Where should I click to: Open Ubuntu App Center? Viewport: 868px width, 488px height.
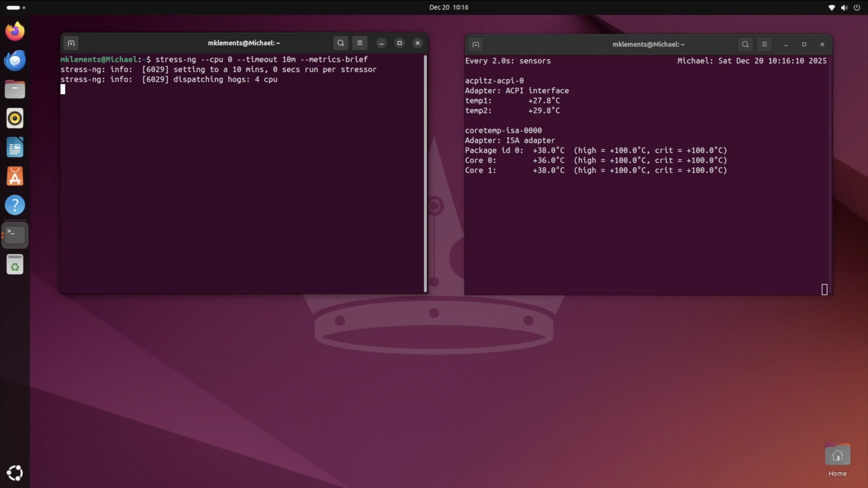click(x=15, y=176)
